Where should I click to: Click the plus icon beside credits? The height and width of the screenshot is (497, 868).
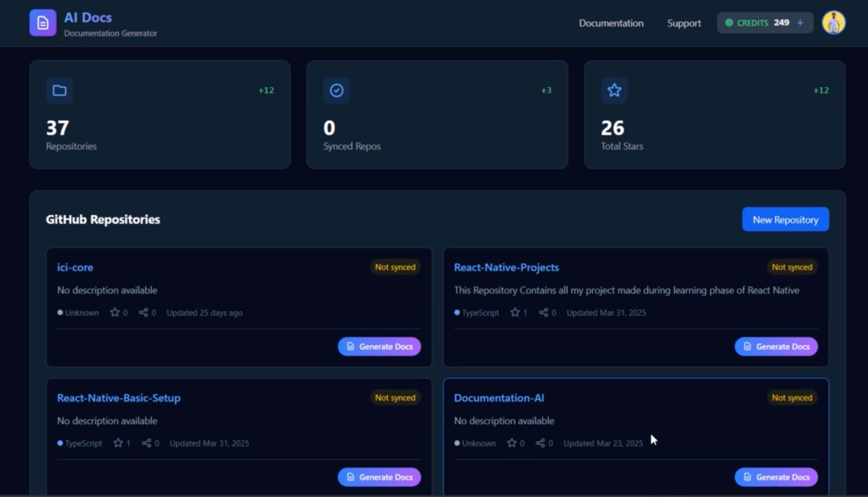(800, 23)
